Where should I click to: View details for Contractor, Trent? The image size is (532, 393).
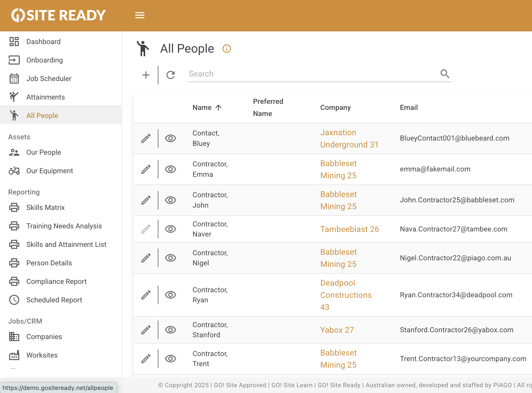point(170,359)
